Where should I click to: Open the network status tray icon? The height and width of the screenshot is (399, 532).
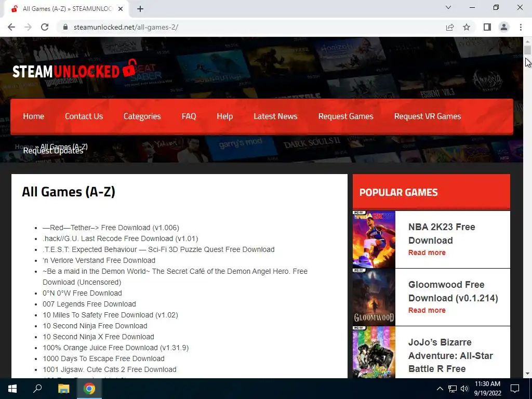tap(453, 389)
